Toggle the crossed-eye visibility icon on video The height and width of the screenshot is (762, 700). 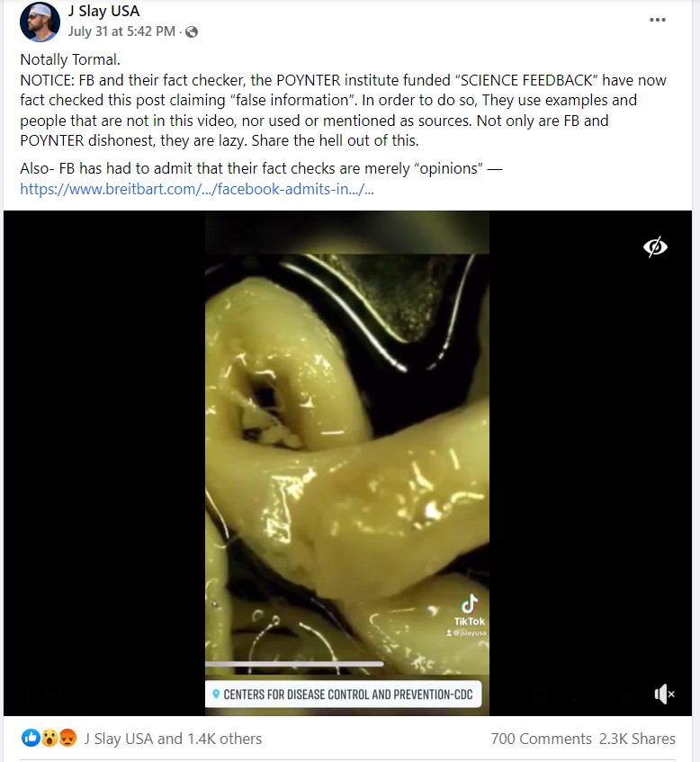[x=655, y=247]
